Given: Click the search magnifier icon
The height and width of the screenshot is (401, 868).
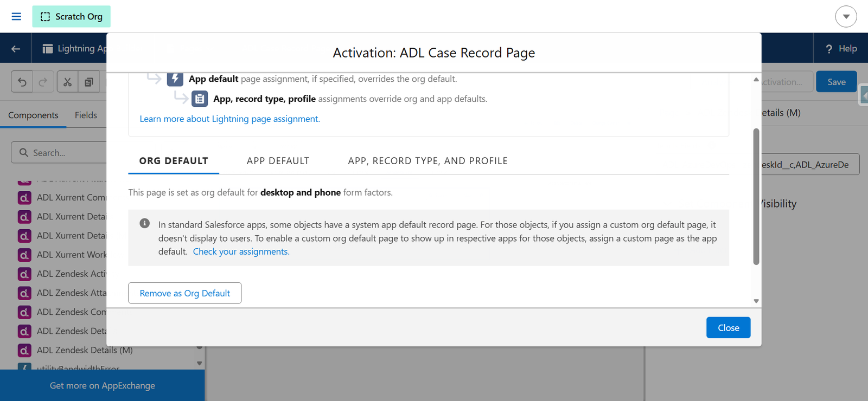Looking at the screenshot, I should pos(24,153).
